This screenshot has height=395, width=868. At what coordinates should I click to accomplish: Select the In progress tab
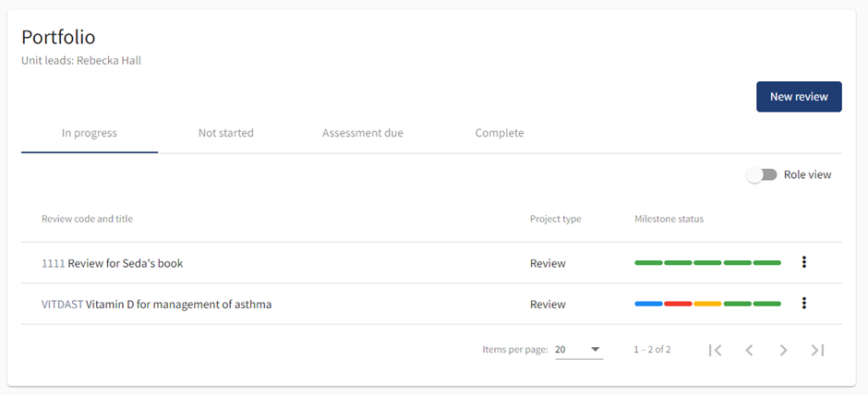tap(90, 133)
